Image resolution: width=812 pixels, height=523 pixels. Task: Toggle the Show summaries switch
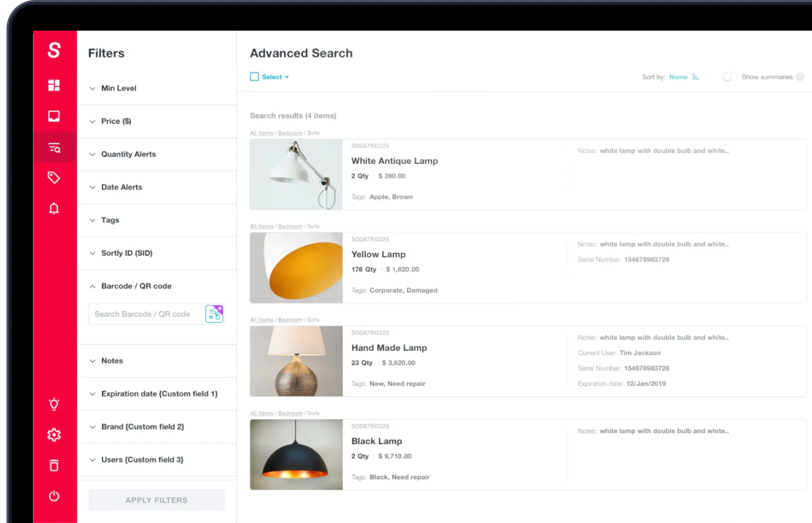click(729, 77)
